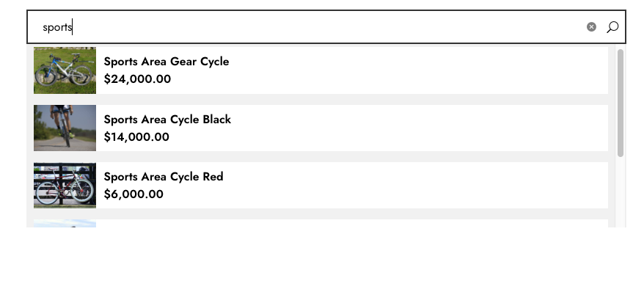Click blank area of Cycle Red result card

click(411, 185)
